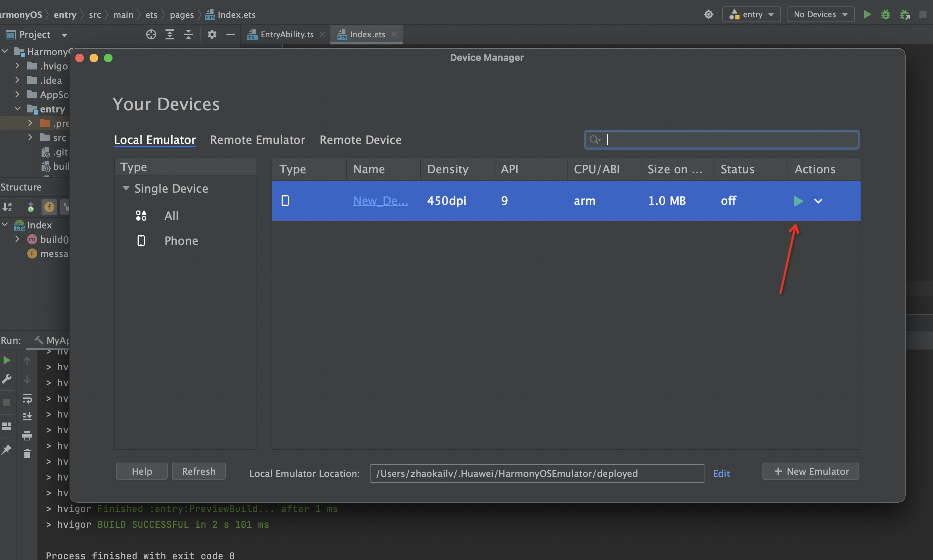Click the attach debugger bug-arrow icon
The height and width of the screenshot is (560, 933).
905,15
